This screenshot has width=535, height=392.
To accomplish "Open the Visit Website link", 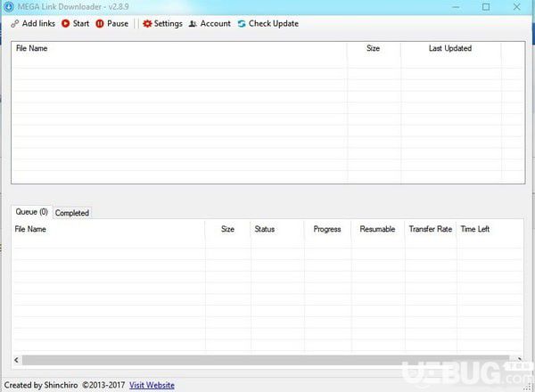I will pyautogui.click(x=152, y=385).
